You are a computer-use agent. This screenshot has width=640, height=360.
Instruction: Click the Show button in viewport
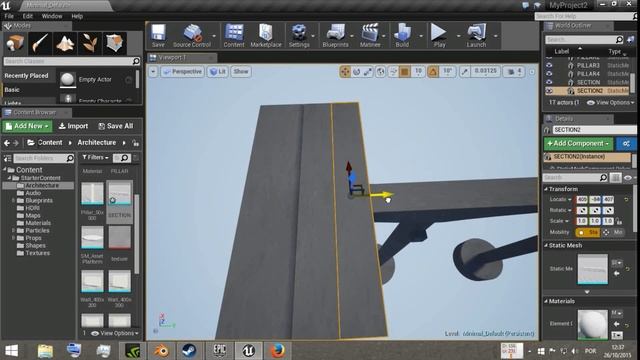pos(241,72)
